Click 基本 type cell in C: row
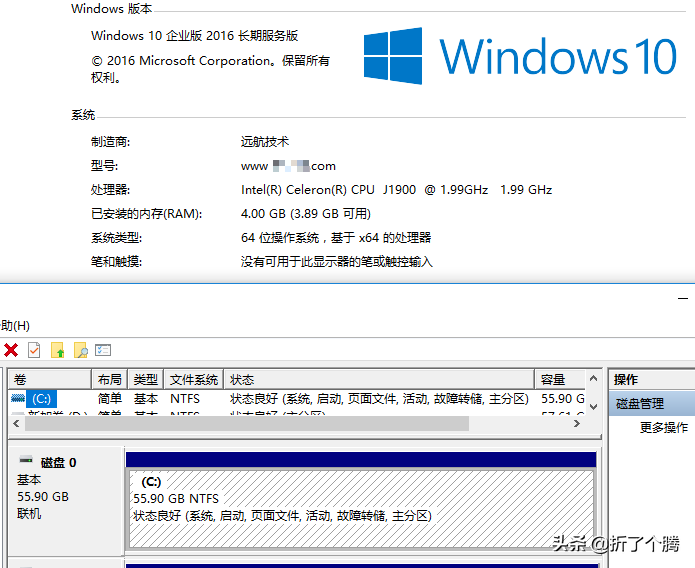Screen dimensions: 695x568 pyautogui.click(x=146, y=399)
